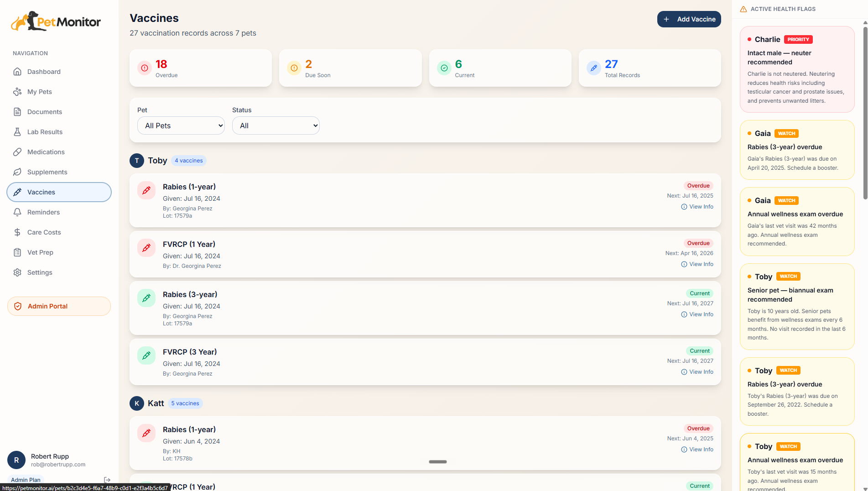Click the red Overdue alert icon
Viewport: 868px width, 491px height.
pyautogui.click(x=145, y=68)
